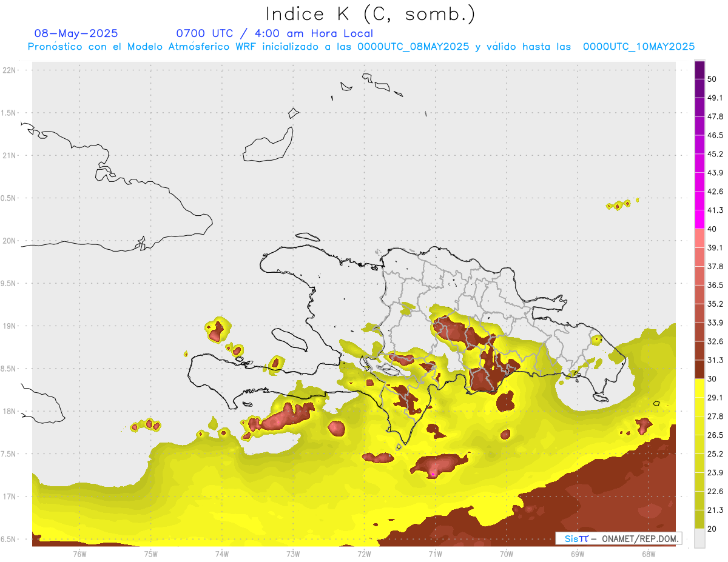Click the colorbar value '49.1'

(715, 98)
